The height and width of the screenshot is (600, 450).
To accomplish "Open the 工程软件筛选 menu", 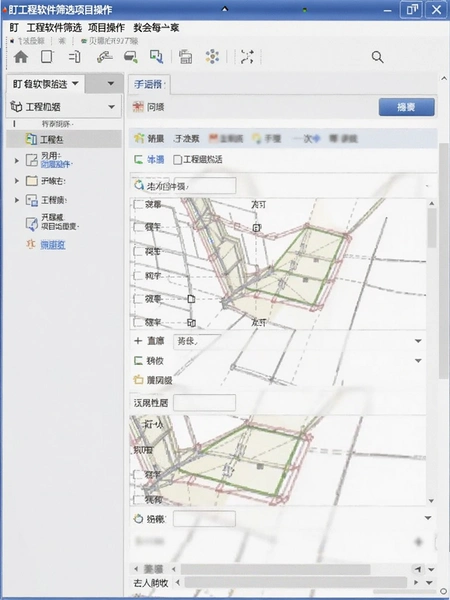I will pyautogui.click(x=54, y=28).
